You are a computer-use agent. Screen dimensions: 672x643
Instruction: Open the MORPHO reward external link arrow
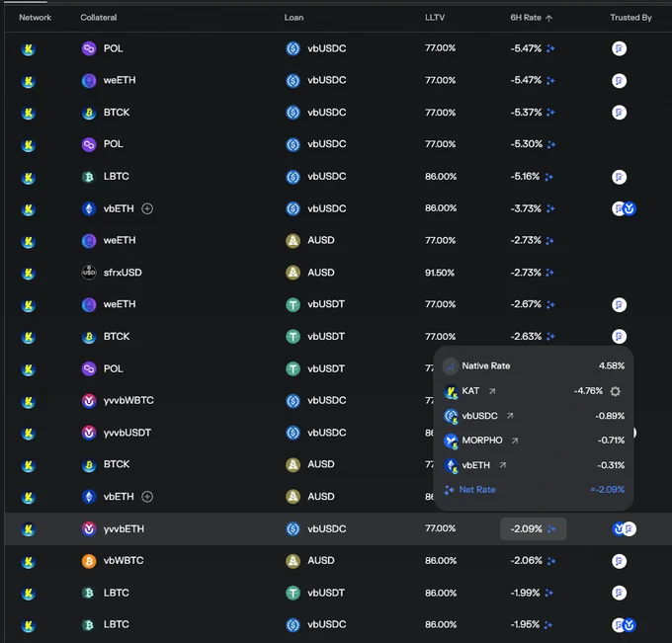514,441
